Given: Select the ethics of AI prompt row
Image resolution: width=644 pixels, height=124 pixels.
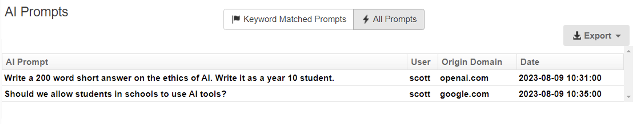Looking at the screenshot, I should coord(313,78).
